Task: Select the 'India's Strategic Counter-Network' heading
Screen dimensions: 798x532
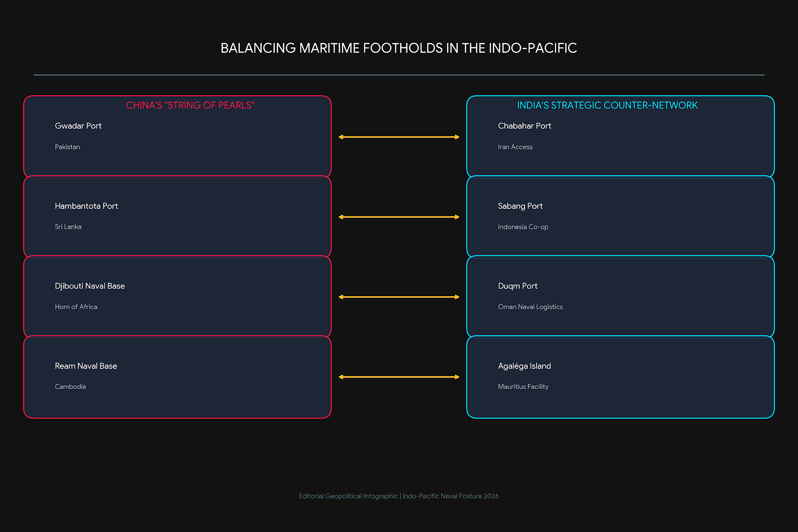Action: [607, 105]
